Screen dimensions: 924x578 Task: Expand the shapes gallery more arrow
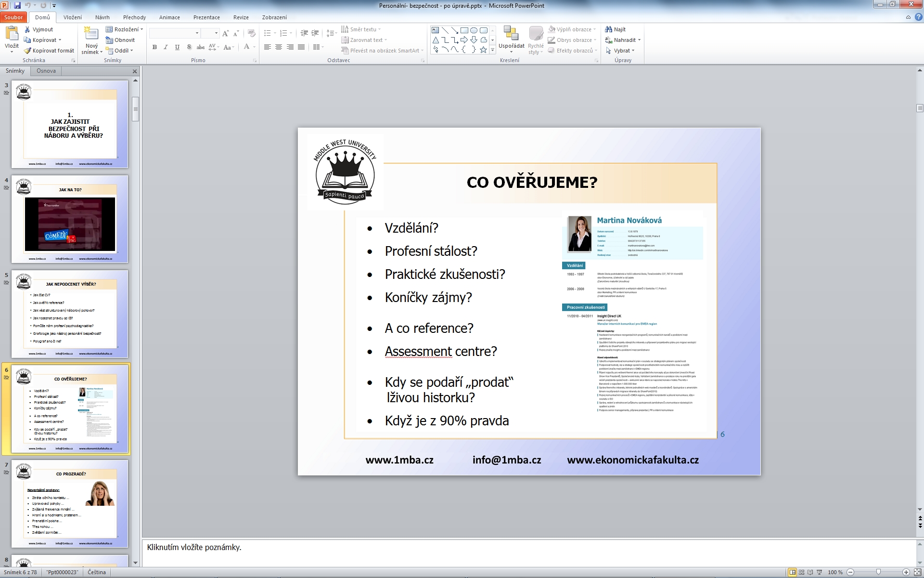(x=492, y=50)
